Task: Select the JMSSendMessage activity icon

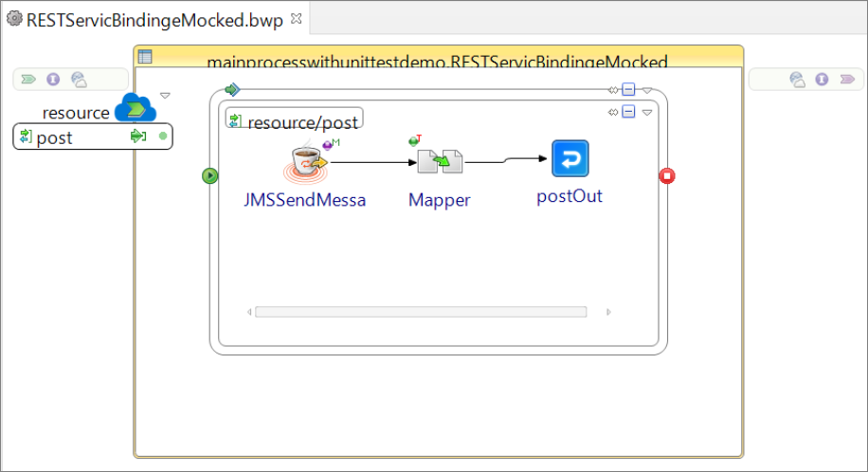Action: coord(305,164)
